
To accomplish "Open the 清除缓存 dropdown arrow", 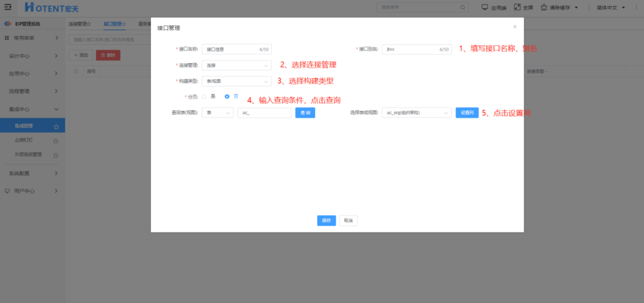I will pos(576,7).
